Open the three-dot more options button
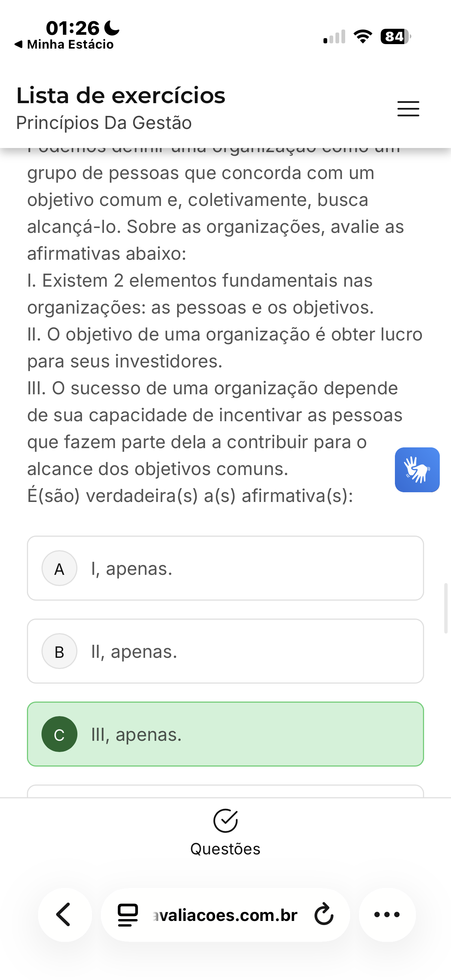This screenshot has height=980, width=451. 387,915
